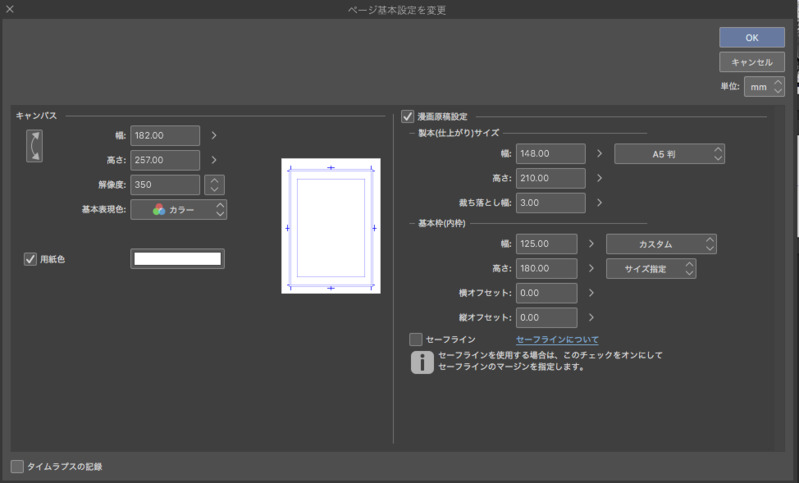Screen dimensions: 799x483
Task: Toggle the 漫画原稿設定 checkbox
Action: click(407, 117)
